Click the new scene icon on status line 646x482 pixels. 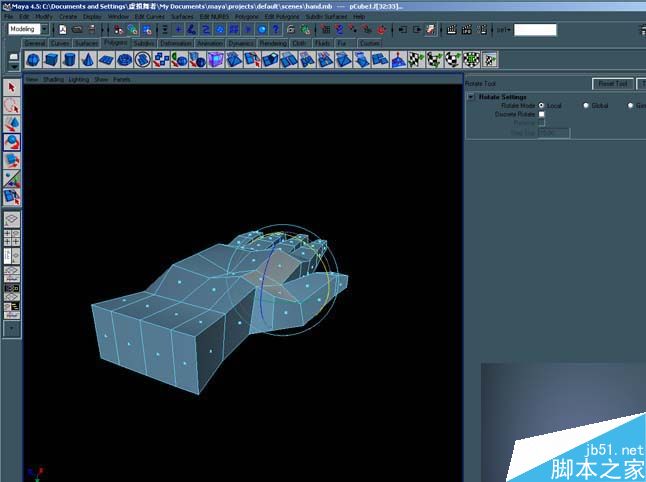pos(63,29)
